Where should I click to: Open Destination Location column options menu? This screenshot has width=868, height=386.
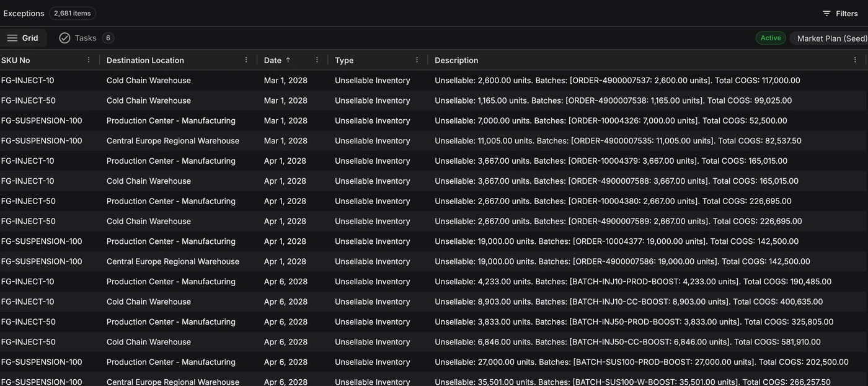coord(246,60)
